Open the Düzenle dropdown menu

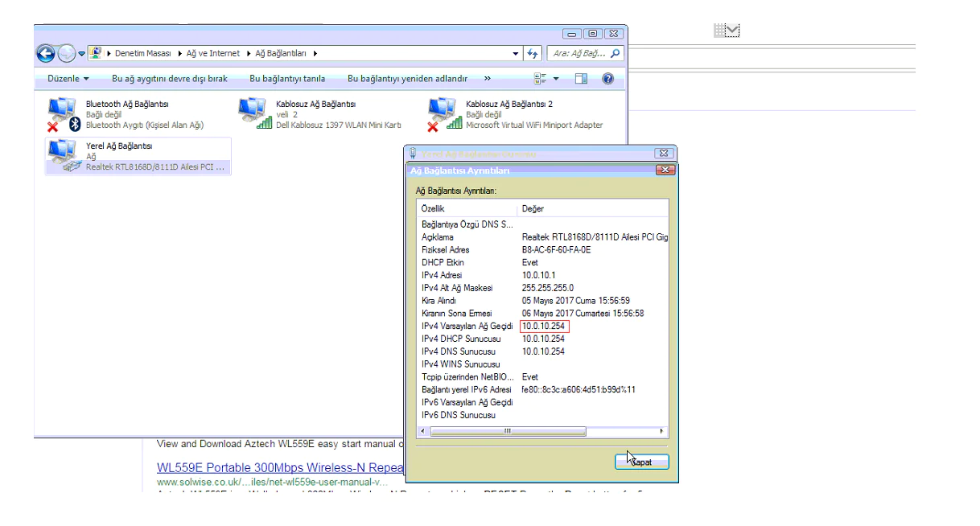pos(68,79)
